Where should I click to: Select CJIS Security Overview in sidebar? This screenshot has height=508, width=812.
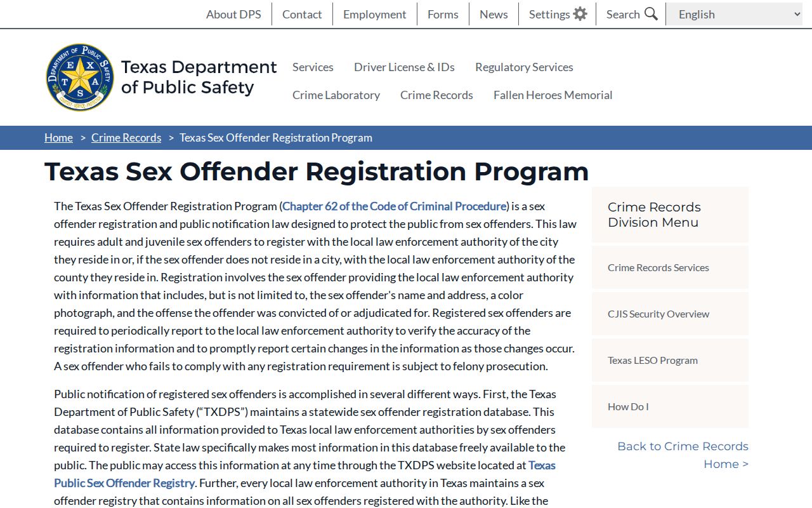coord(670,314)
